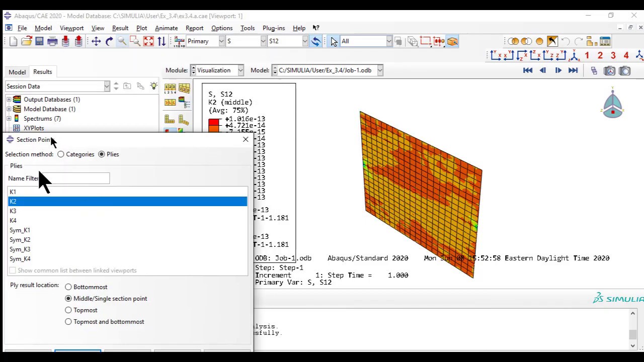Step to the next frame
The image size is (644, 362).
558,71
